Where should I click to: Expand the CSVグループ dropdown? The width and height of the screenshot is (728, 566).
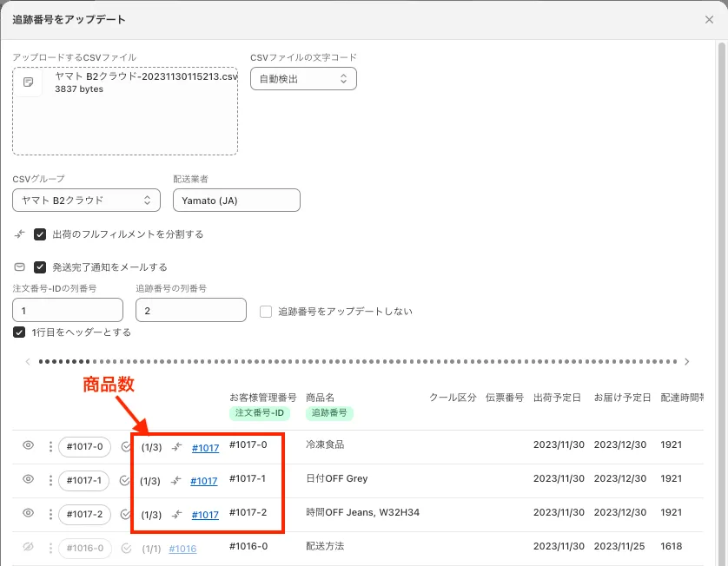click(x=86, y=201)
